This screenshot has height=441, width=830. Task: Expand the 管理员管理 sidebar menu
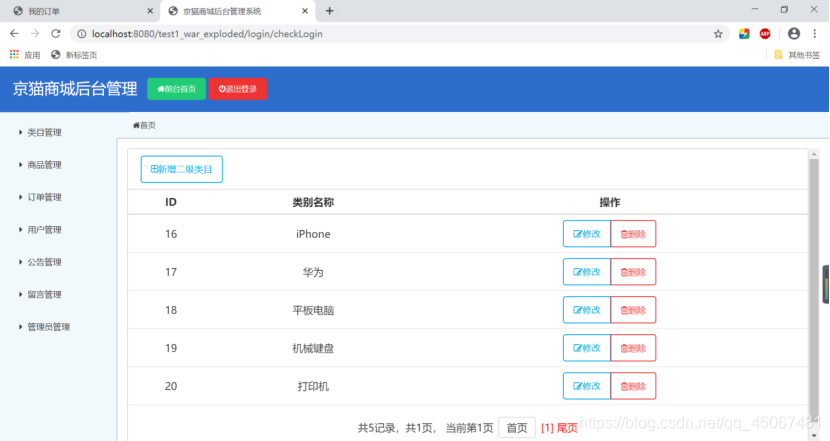point(45,327)
